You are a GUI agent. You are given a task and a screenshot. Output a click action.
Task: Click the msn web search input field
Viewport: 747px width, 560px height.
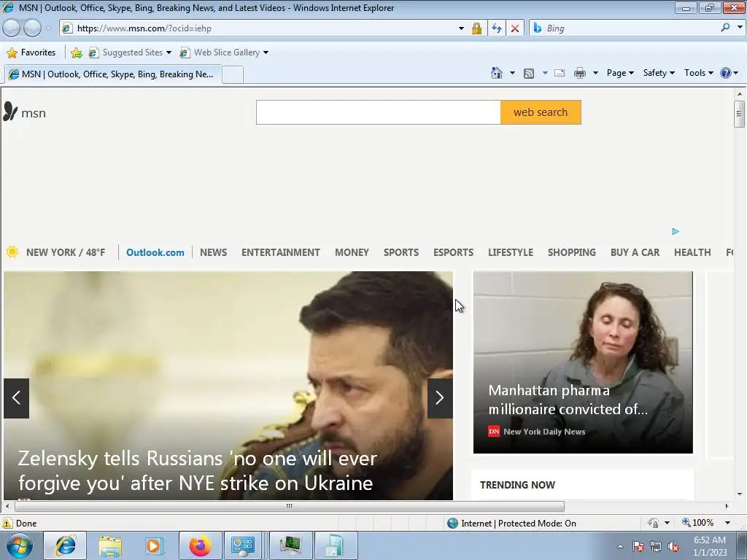379,112
